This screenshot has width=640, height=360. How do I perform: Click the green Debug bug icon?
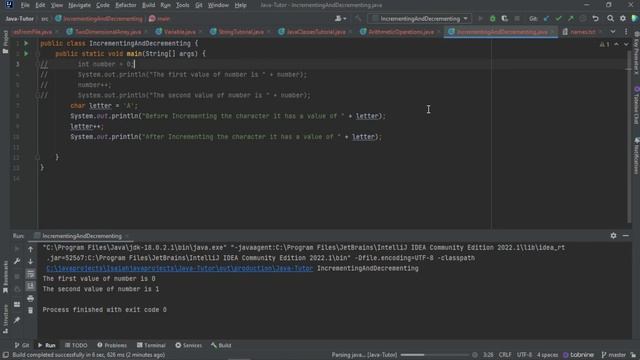(493, 19)
